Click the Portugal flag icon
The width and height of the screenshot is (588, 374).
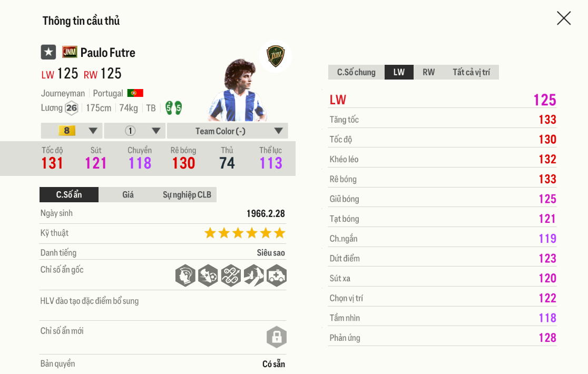(x=135, y=93)
